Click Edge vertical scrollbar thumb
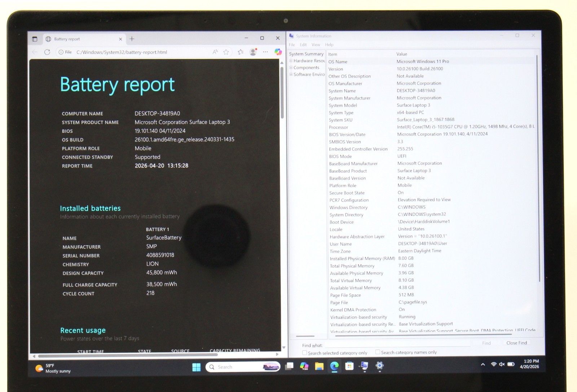 [282, 92]
